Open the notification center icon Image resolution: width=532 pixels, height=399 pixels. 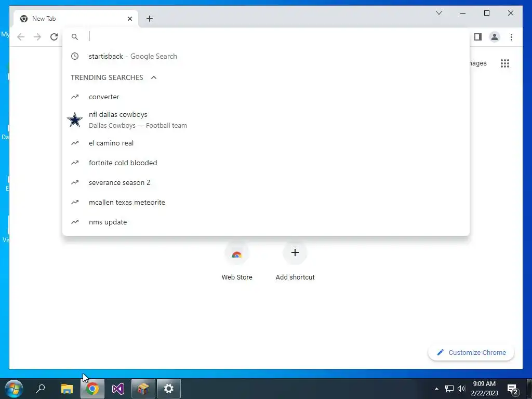(513, 389)
